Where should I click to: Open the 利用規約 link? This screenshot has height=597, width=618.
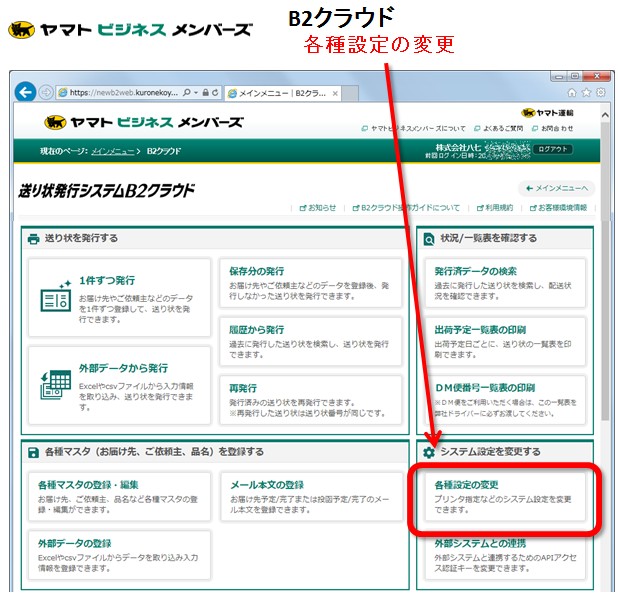[x=495, y=208]
